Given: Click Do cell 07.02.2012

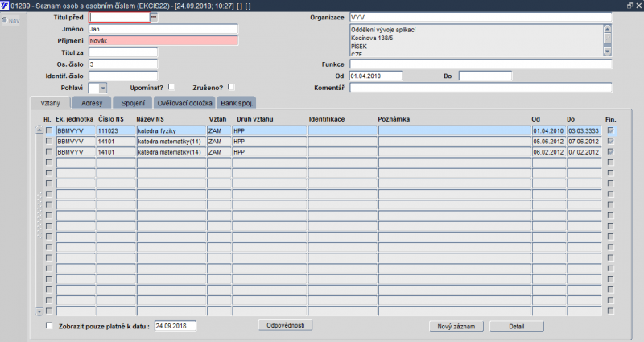Looking at the screenshot, I should click(x=584, y=152).
